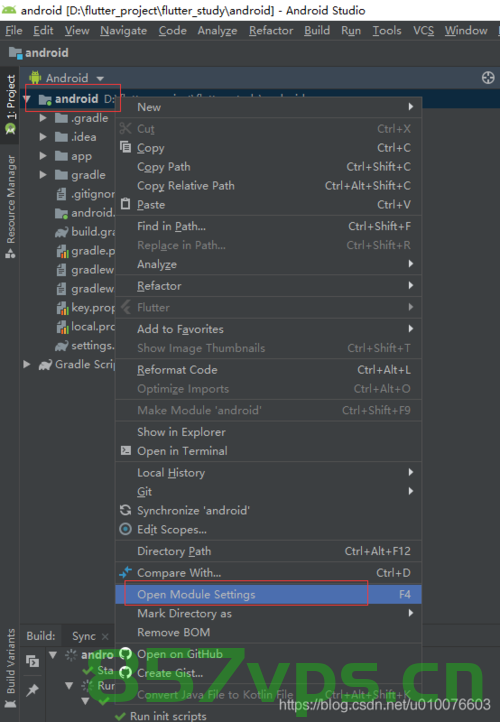Select the .gitignore file
The image size is (500, 722).
click(85, 194)
